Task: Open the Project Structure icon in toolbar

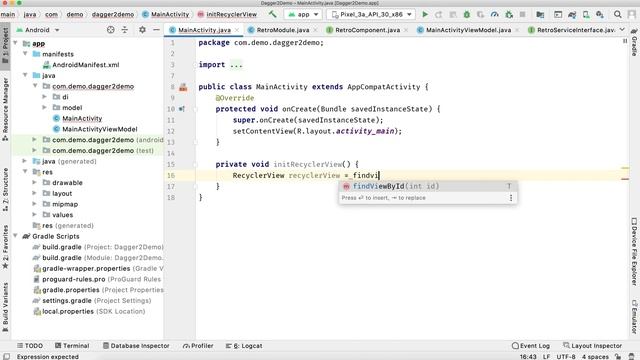Action: click(x=540, y=14)
